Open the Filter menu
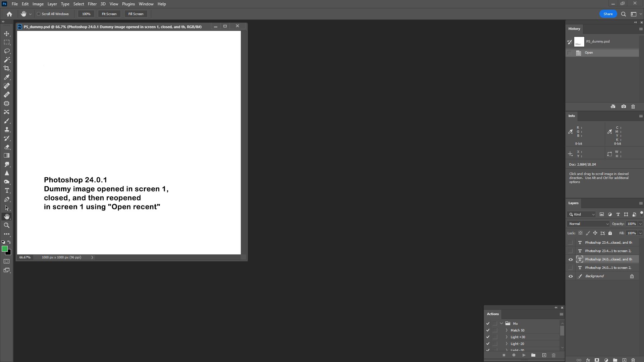This screenshot has width=644, height=362. (92, 4)
